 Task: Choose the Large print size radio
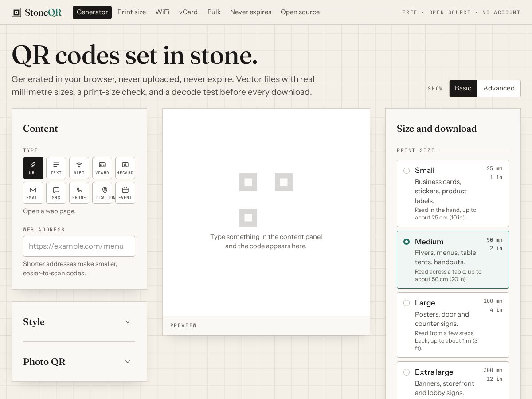click(x=407, y=303)
